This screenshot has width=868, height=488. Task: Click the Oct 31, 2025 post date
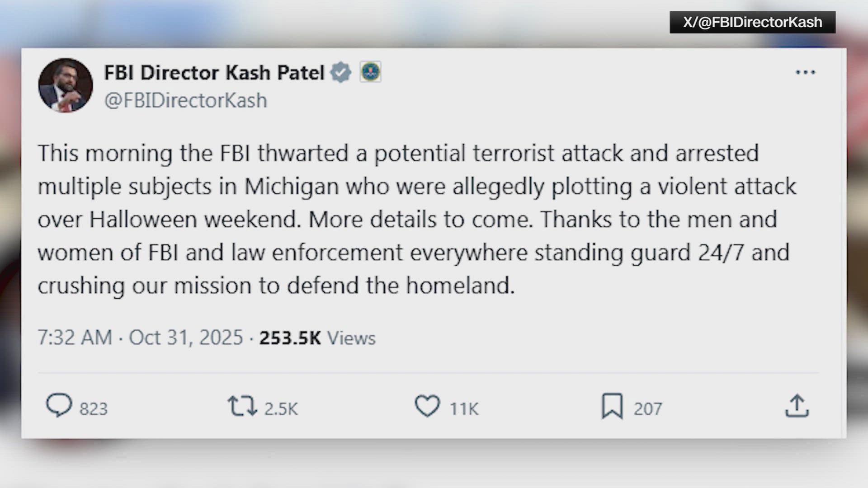tap(186, 338)
